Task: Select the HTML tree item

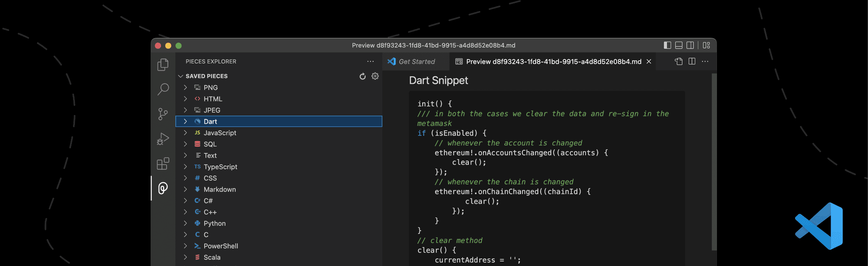Action: [279, 99]
